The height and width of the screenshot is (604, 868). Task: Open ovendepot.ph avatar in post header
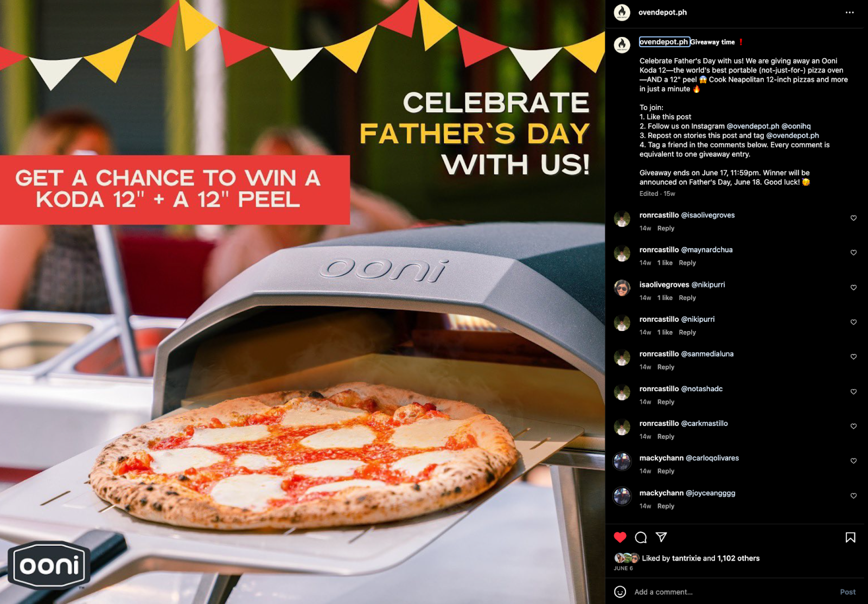tap(622, 12)
